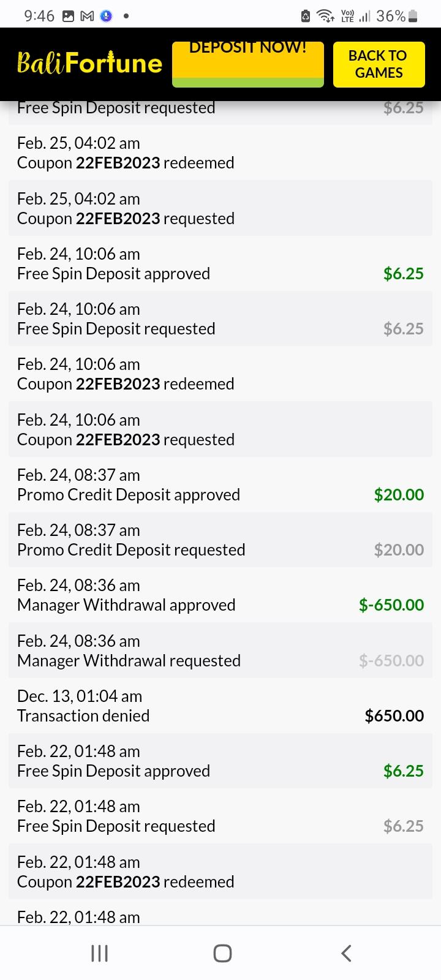
Task: Tap the Android back arrow
Action: click(346, 953)
